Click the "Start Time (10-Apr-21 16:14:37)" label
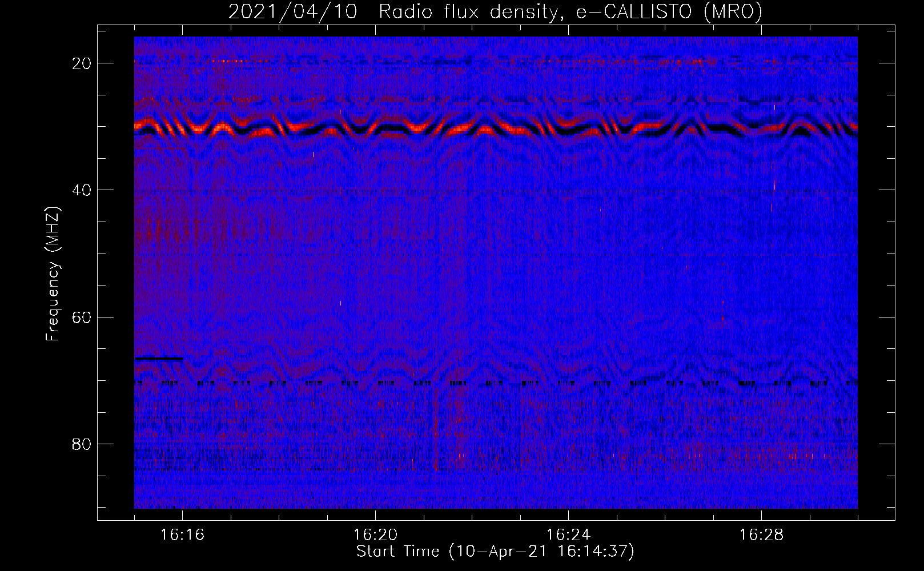This screenshot has height=571, width=924. pyautogui.click(x=495, y=552)
